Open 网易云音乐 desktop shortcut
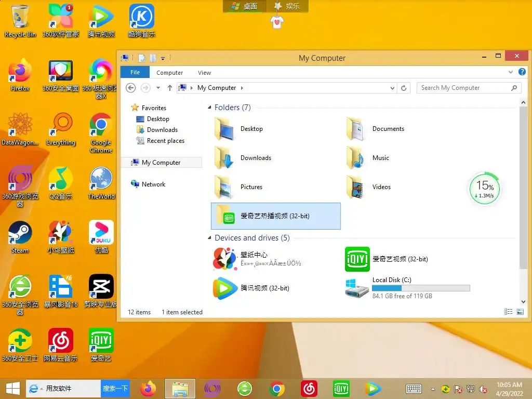The width and height of the screenshot is (532, 399). (x=60, y=345)
